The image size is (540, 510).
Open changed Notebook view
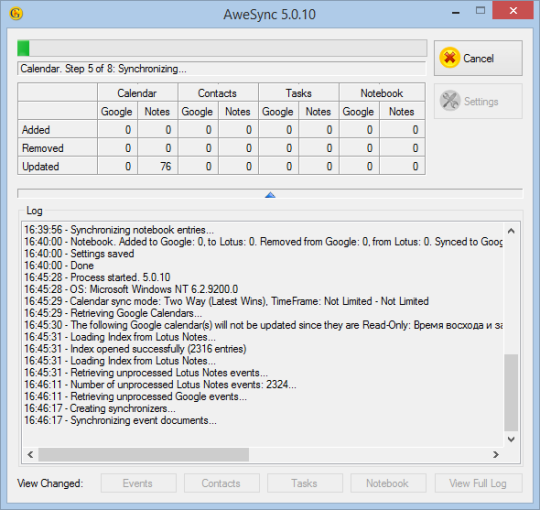(x=388, y=483)
